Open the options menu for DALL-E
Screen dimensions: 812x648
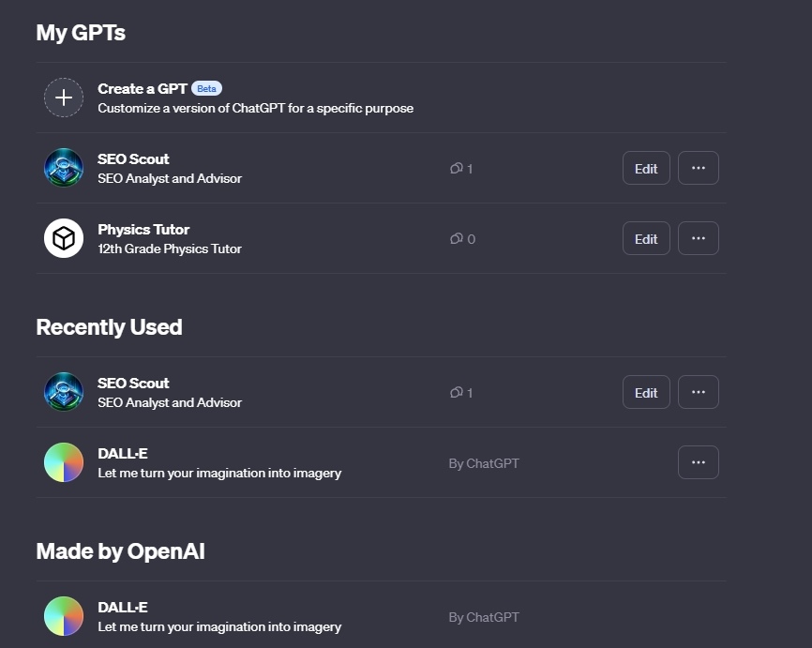point(698,461)
